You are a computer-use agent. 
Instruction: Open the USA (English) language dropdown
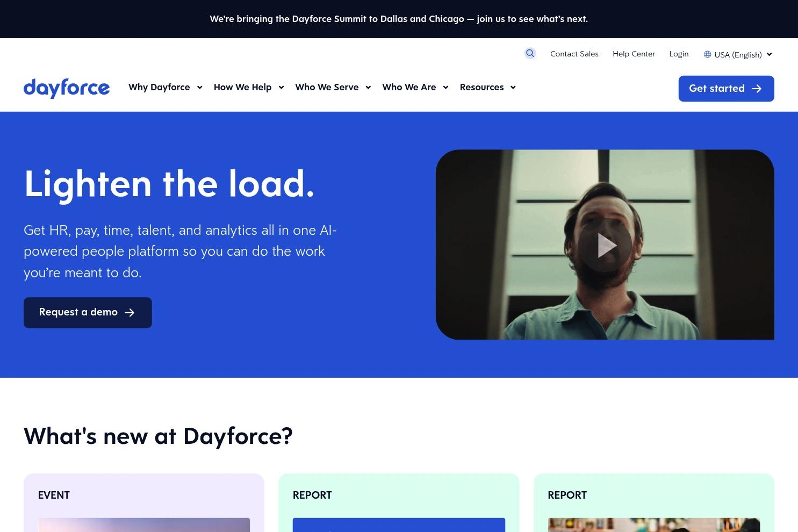738,54
